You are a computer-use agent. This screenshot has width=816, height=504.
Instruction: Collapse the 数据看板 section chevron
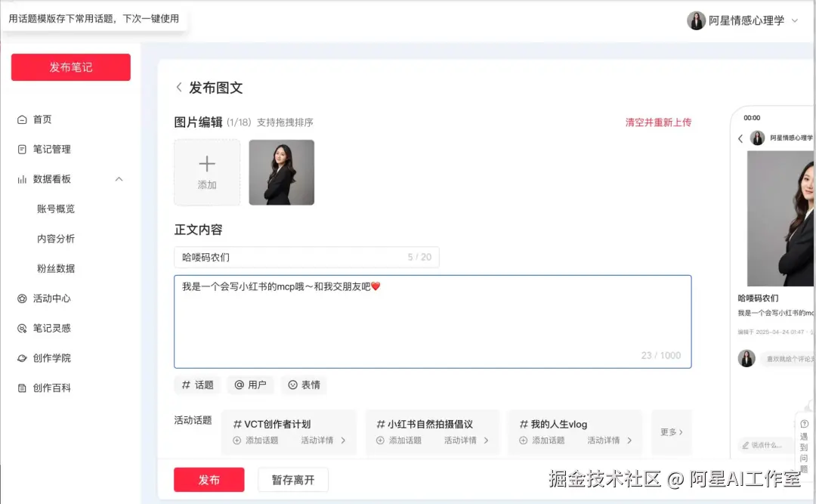pos(119,179)
